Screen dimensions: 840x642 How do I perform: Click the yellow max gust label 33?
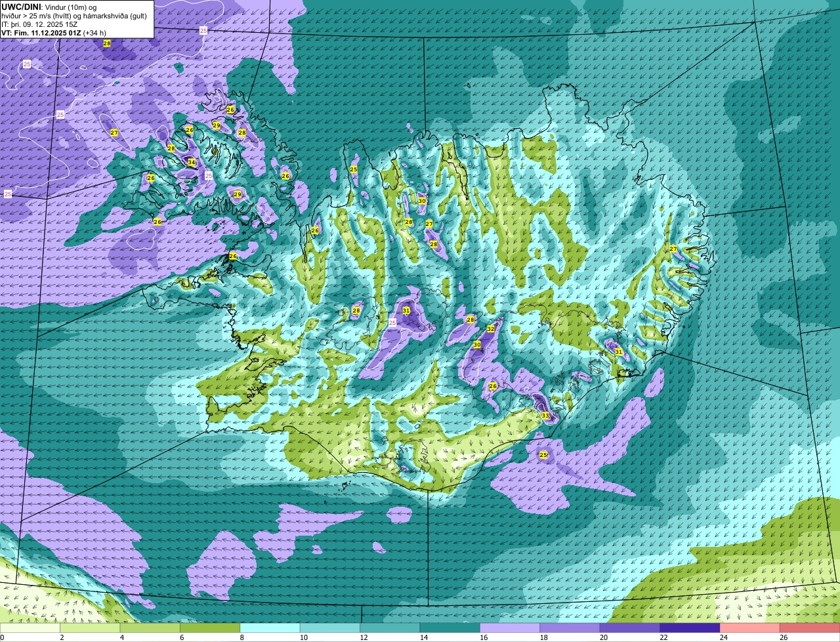[x=545, y=416]
